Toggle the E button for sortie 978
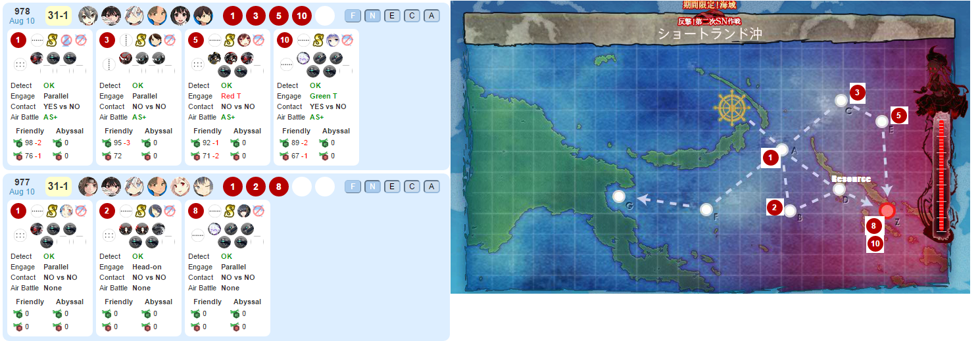This screenshot has width=980, height=341. [x=392, y=16]
